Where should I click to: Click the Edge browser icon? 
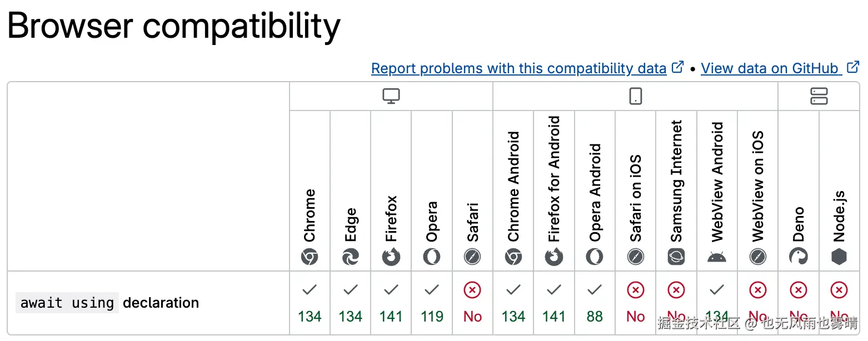[351, 257]
